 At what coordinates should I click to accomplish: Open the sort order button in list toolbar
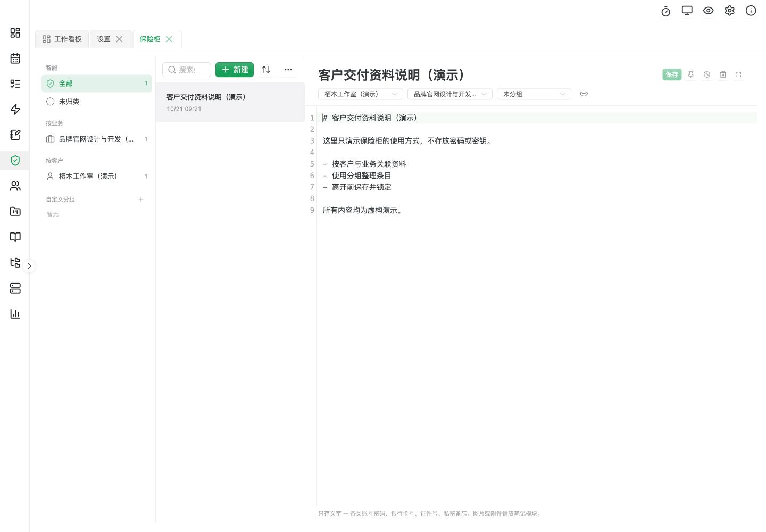[x=266, y=70]
